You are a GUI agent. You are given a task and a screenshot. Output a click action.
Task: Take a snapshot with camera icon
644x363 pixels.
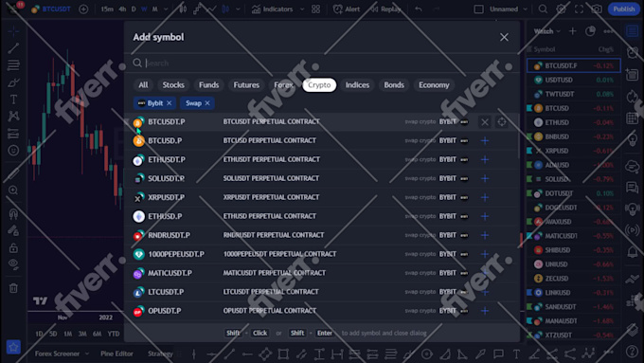click(597, 9)
